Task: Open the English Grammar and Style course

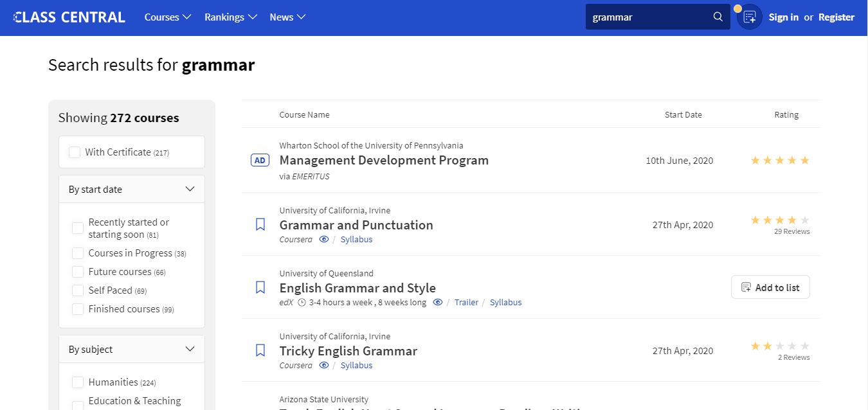Action: 357,288
